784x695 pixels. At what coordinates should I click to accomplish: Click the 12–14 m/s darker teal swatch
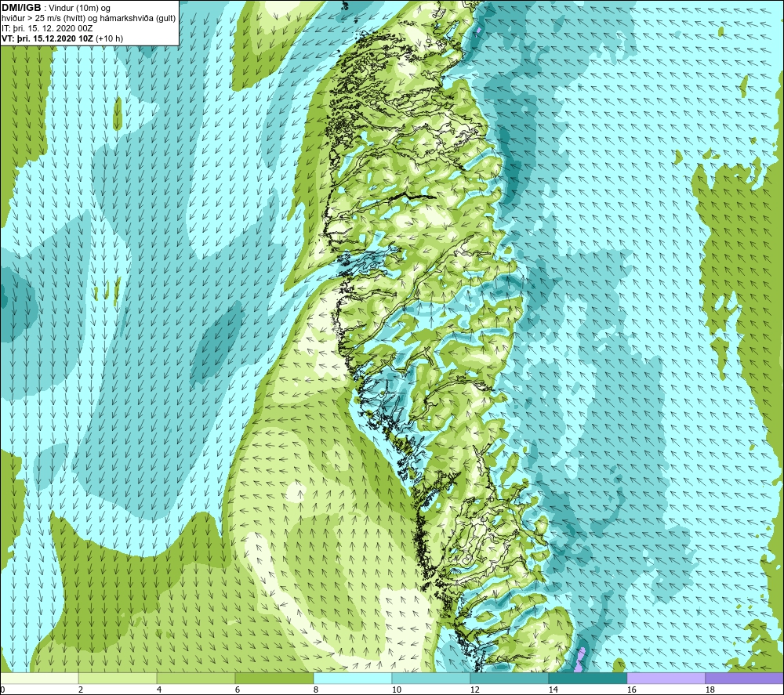point(509,678)
